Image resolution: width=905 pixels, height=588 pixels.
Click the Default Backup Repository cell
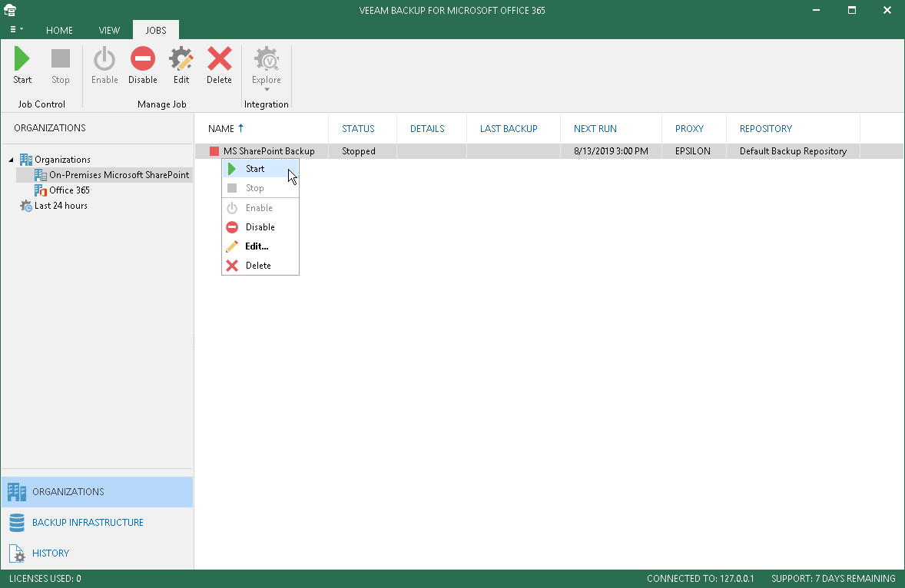pyautogui.click(x=793, y=151)
